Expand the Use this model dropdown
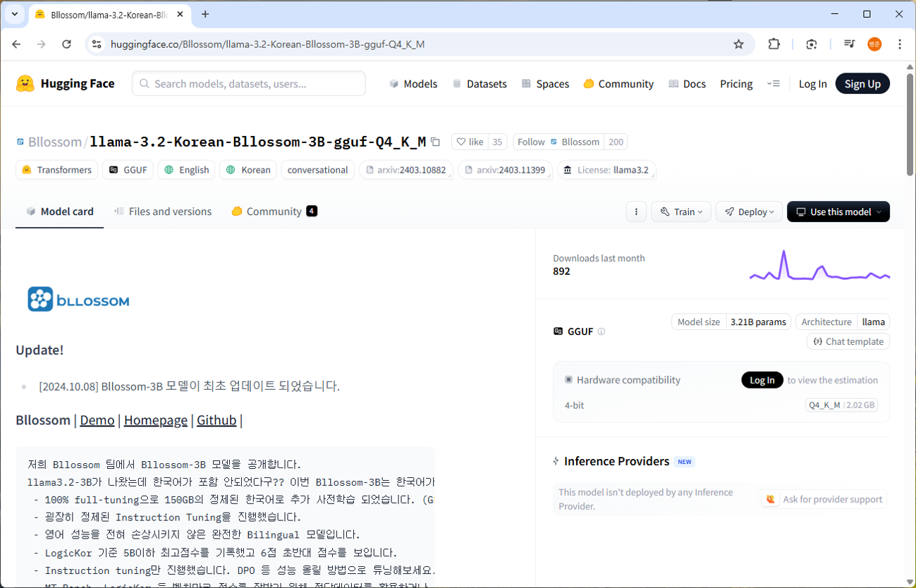 click(838, 212)
